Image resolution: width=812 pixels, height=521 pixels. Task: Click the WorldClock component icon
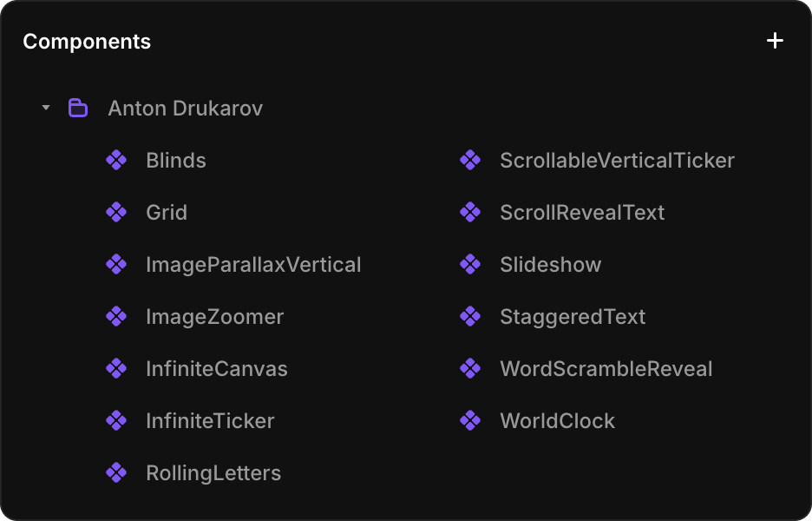click(x=470, y=421)
